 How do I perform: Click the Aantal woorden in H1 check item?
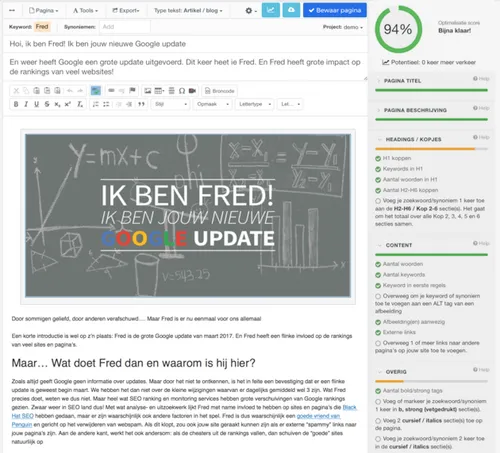(406, 179)
